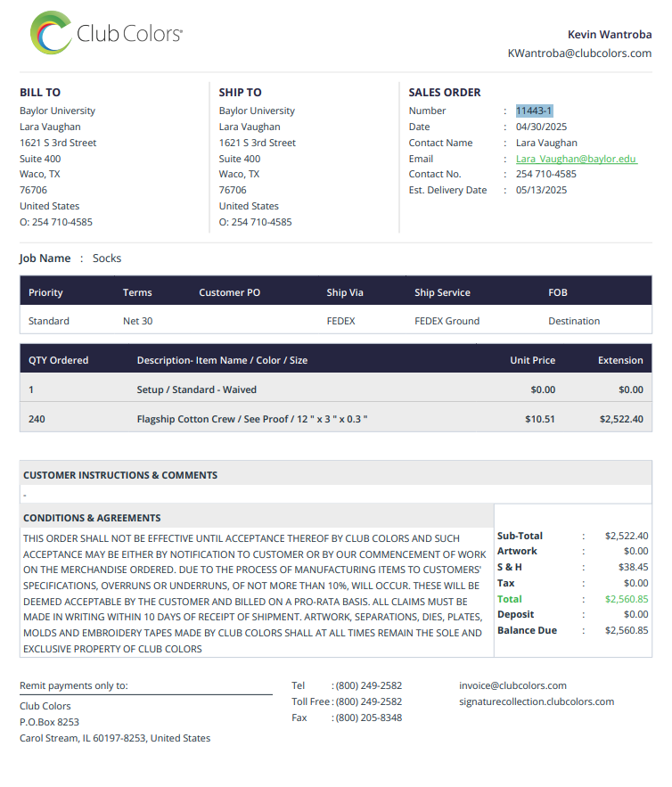Screen dimensions: 672x787
Task: Click the green Total amount $2,560.85
Action: point(627,599)
